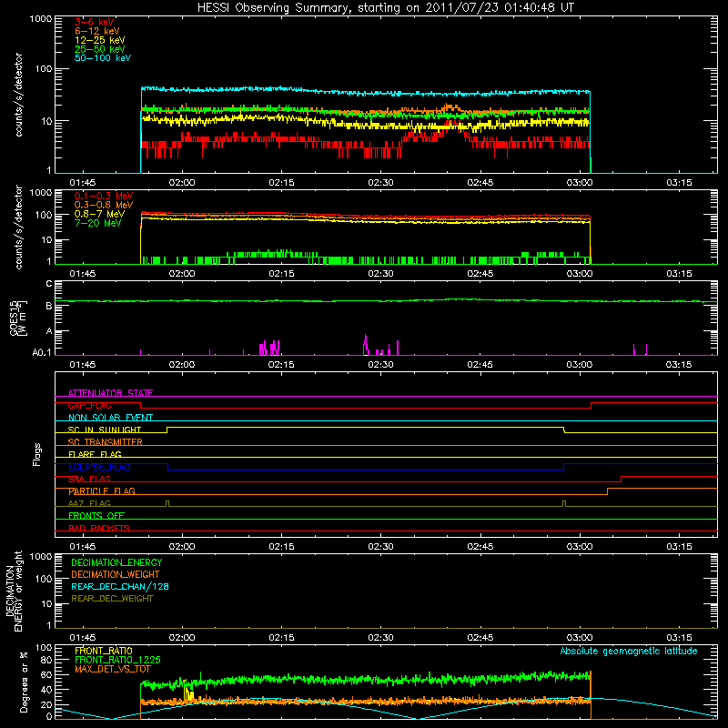728x728 pixels.
Task: Select the SAA_FLAG label
Action: coord(89,479)
